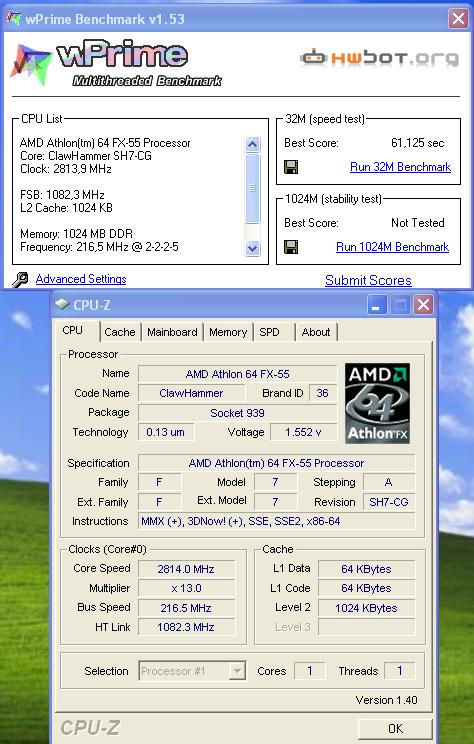Click the Level 2 1024 KBytes value
The image size is (474, 744).
(366, 608)
